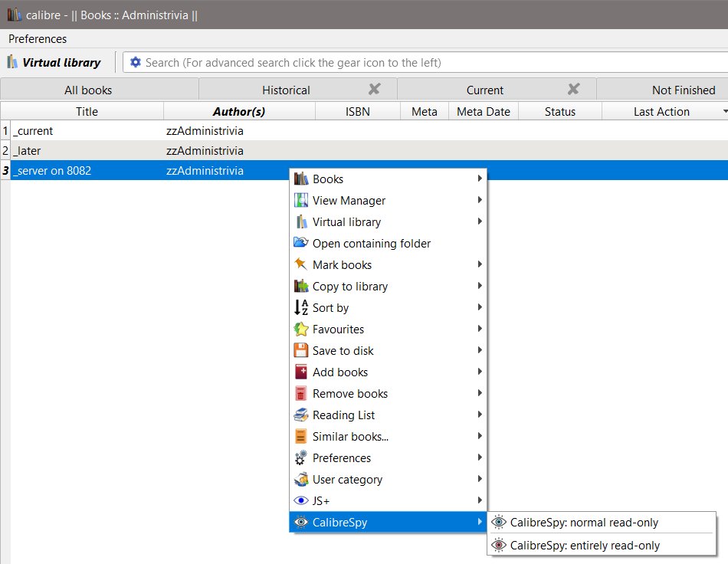Click the entirely read-only CalibreSpy icon
Viewport: 728px width, 564px height.
point(499,545)
